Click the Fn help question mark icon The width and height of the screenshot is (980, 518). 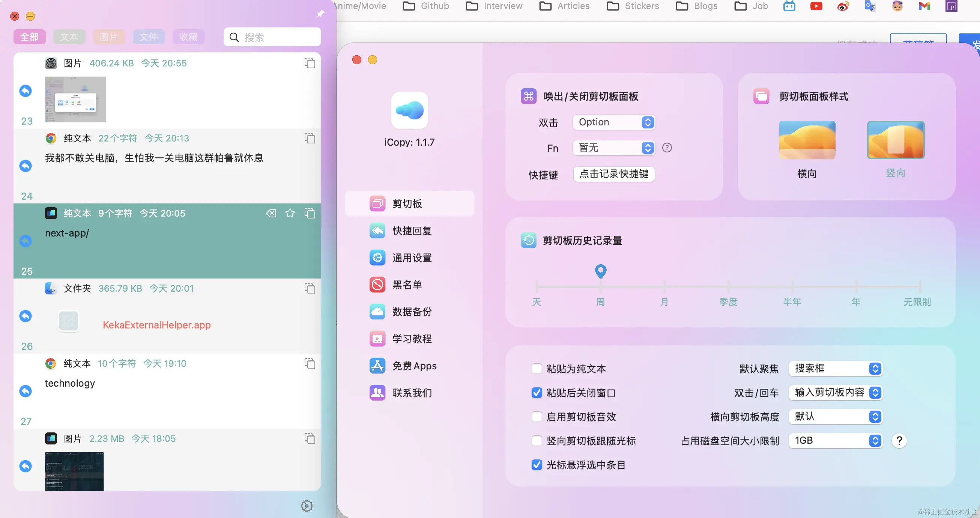coord(667,148)
